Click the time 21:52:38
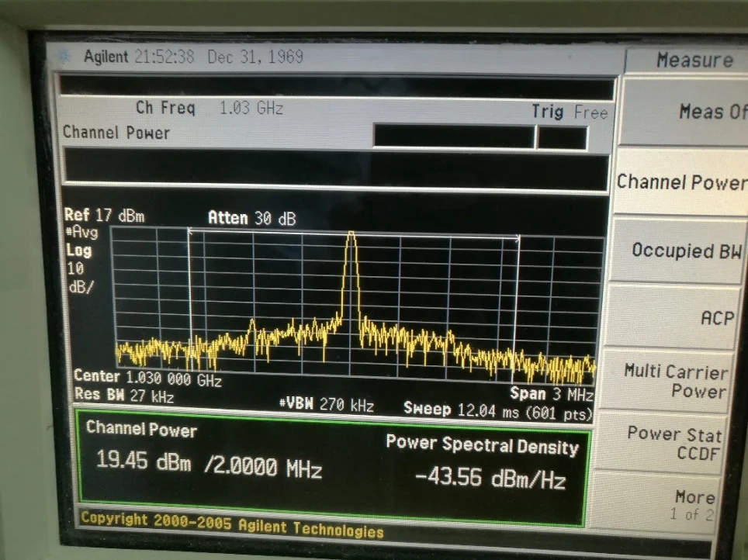 pyautogui.click(x=164, y=57)
